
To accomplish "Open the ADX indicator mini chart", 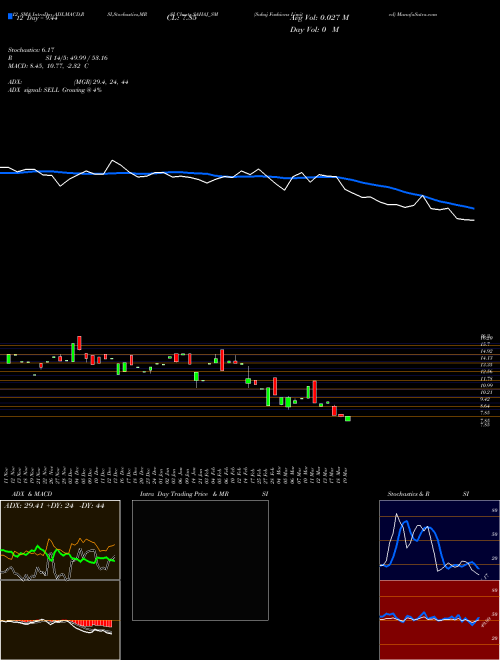I will 60,540.
